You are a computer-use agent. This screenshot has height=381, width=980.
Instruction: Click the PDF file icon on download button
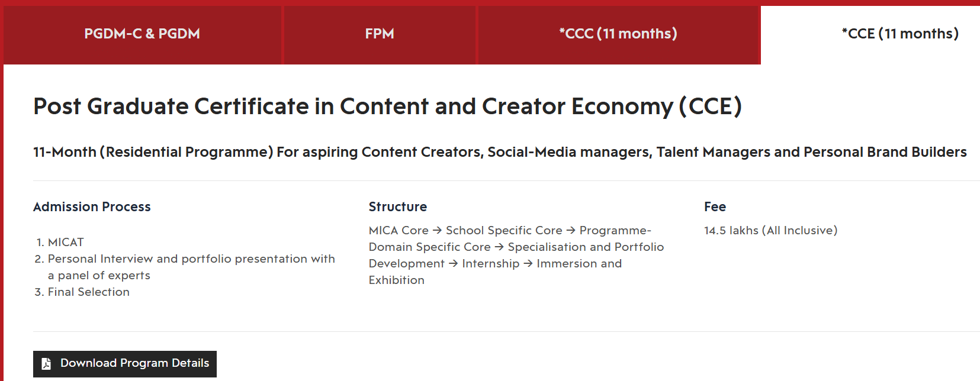tap(46, 364)
